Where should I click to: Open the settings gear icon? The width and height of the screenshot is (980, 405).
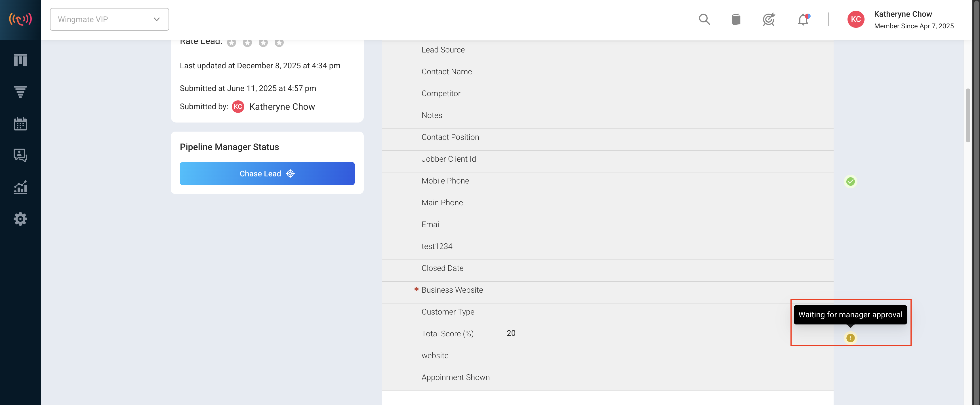(x=20, y=219)
